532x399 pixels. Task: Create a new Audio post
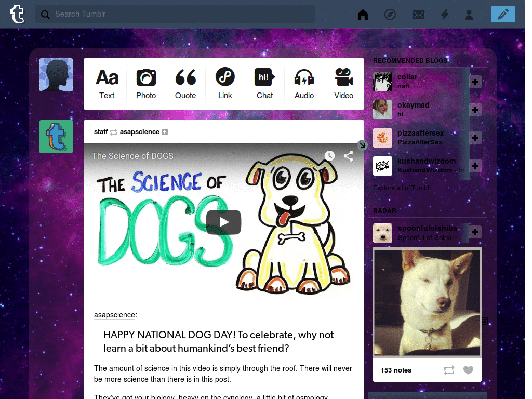pyautogui.click(x=304, y=84)
